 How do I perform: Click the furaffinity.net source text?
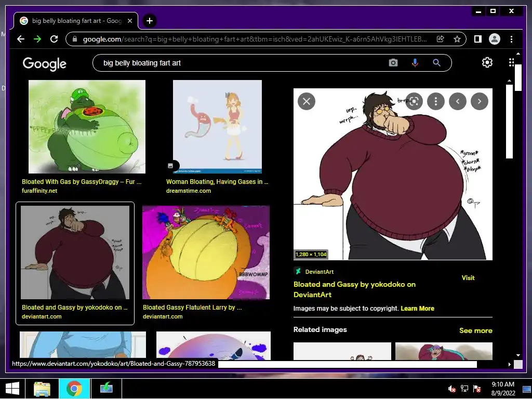click(x=39, y=191)
